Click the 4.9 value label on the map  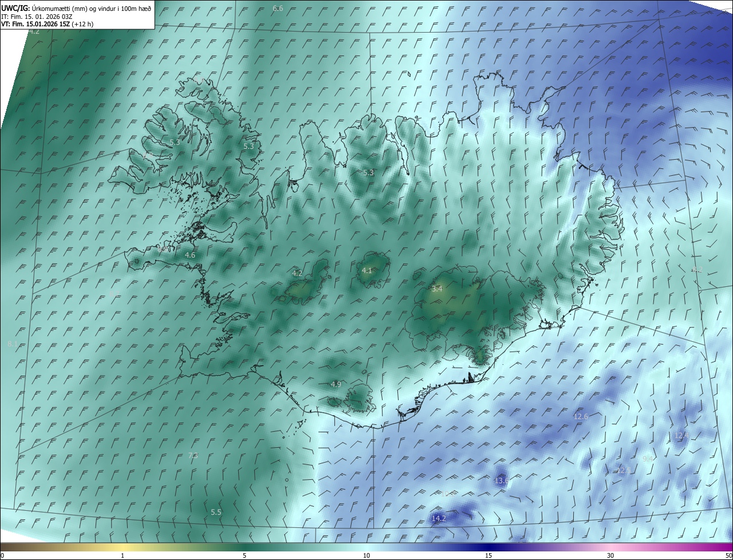(x=336, y=385)
